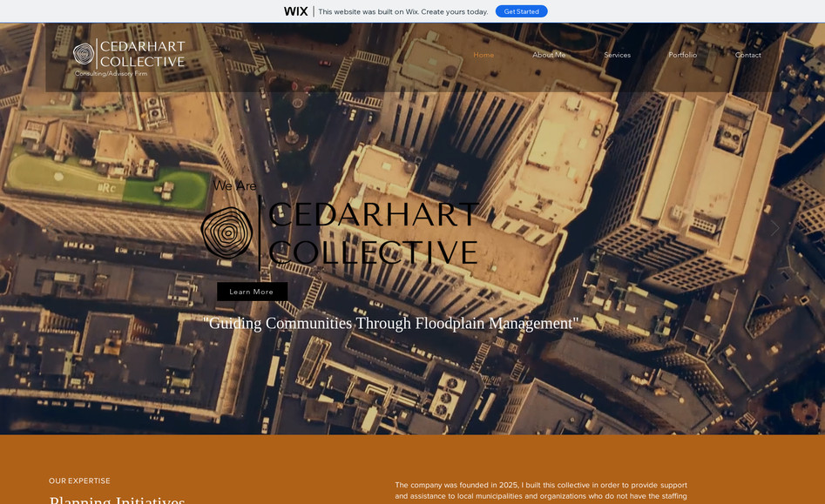The image size is (825, 504).
Task: Click the Cedarhart Collective header site title
Action: coord(142,54)
